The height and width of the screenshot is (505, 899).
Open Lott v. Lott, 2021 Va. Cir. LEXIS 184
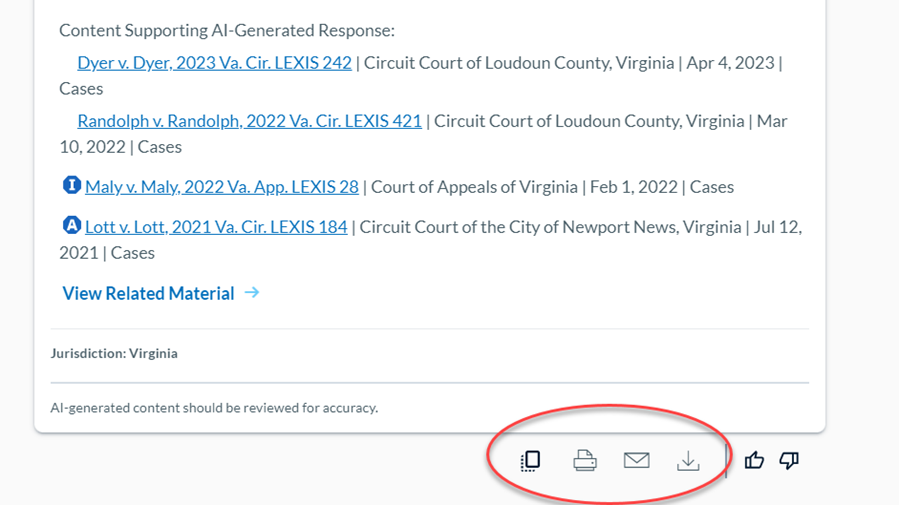pos(216,227)
